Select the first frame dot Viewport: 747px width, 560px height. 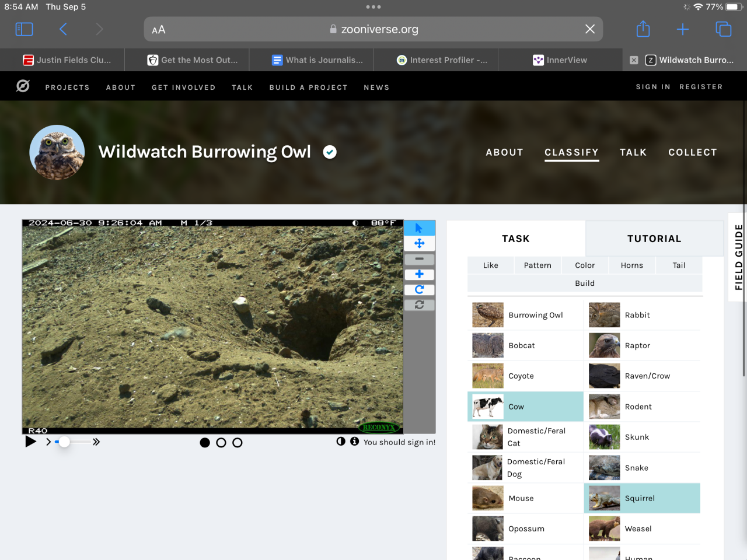click(205, 443)
